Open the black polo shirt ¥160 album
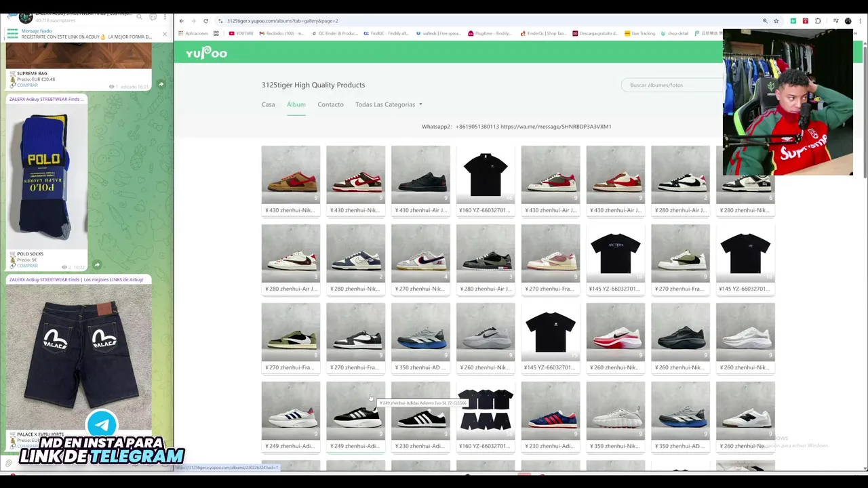868x488 pixels. click(x=486, y=175)
